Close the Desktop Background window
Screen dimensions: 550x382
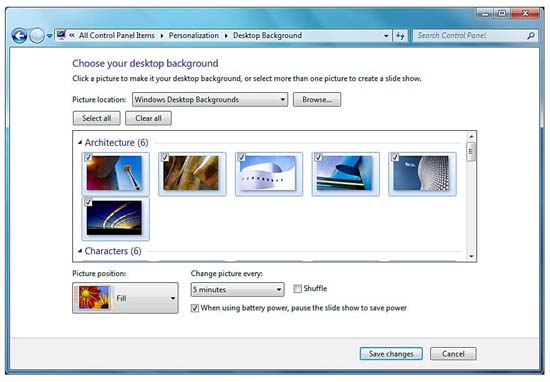[x=525, y=14]
